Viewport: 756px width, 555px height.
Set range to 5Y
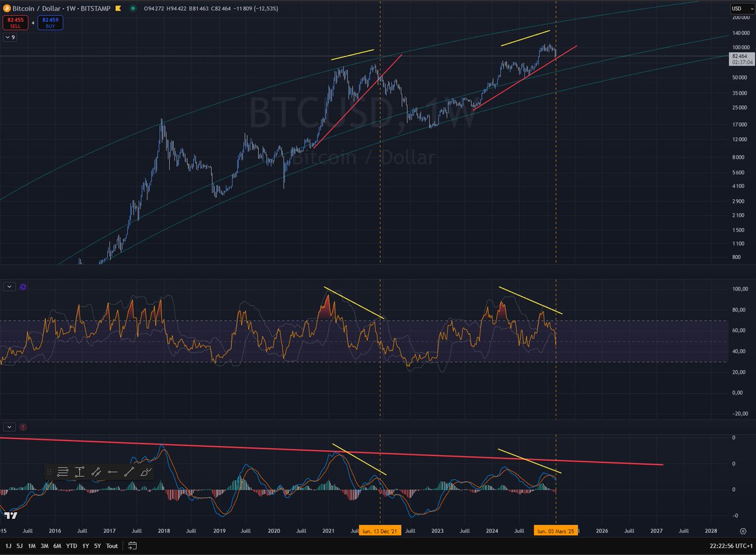pyautogui.click(x=98, y=546)
